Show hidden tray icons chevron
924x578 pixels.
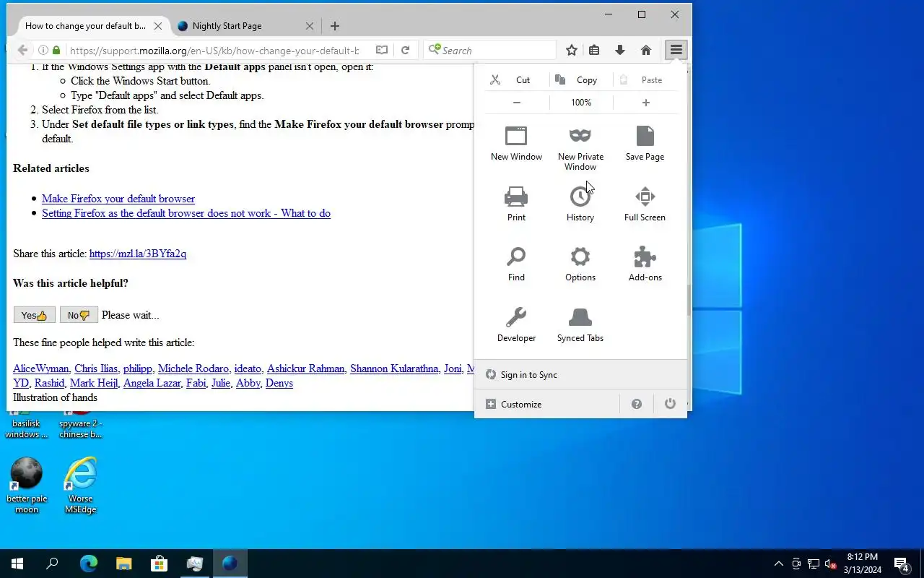(x=779, y=564)
